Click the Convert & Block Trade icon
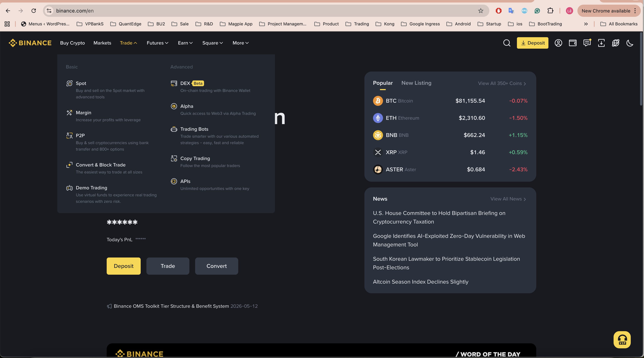Viewport: 644px width, 358px height. pyautogui.click(x=69, y=165)
